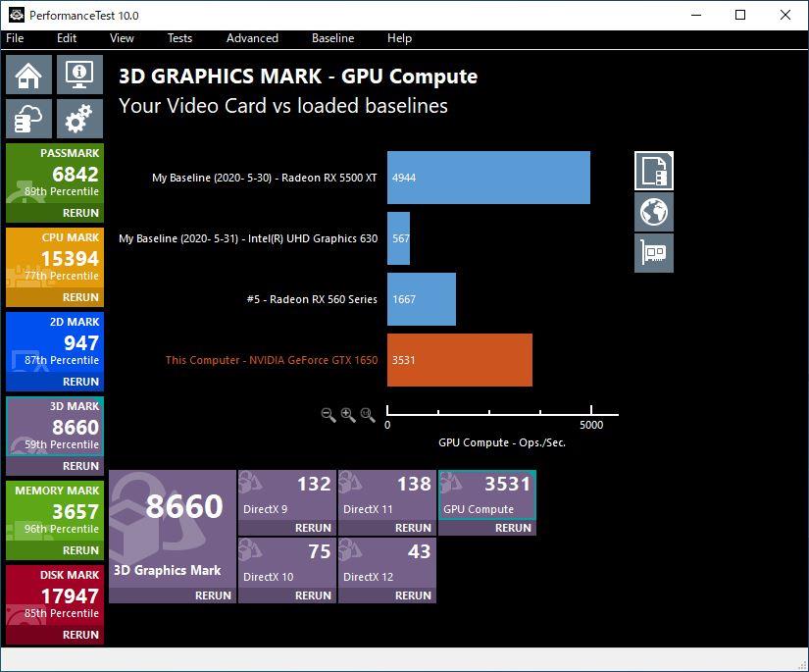Image resolution: width=809 pixels, height=672 pixels.
Task: Select the Memory Mark 3657 score tile
Action: coord(55,511)
